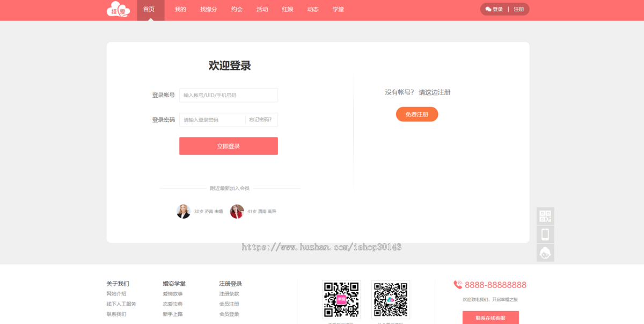The height and width of the screenshot is (324, 644).
Task: Click the 立即登录 login button
Action: point(228,146)
